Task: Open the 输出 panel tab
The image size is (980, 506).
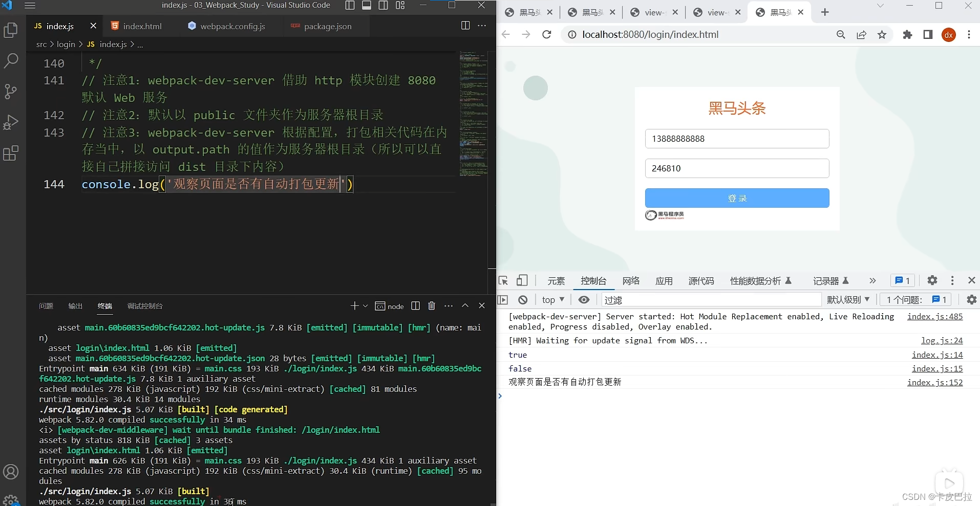Action: click(x=75, y=306)
